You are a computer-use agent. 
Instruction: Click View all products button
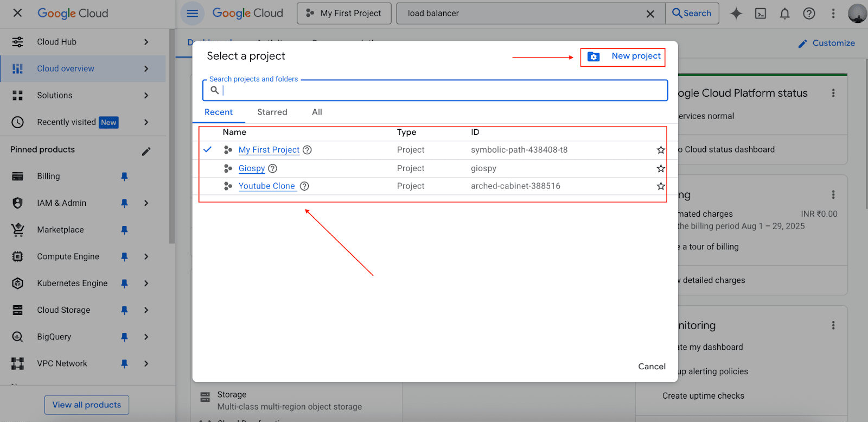87,405
